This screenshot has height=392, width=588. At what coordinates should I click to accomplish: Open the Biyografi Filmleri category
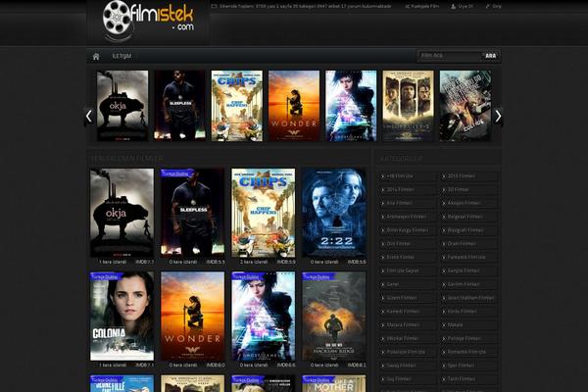tap(468, 230)
